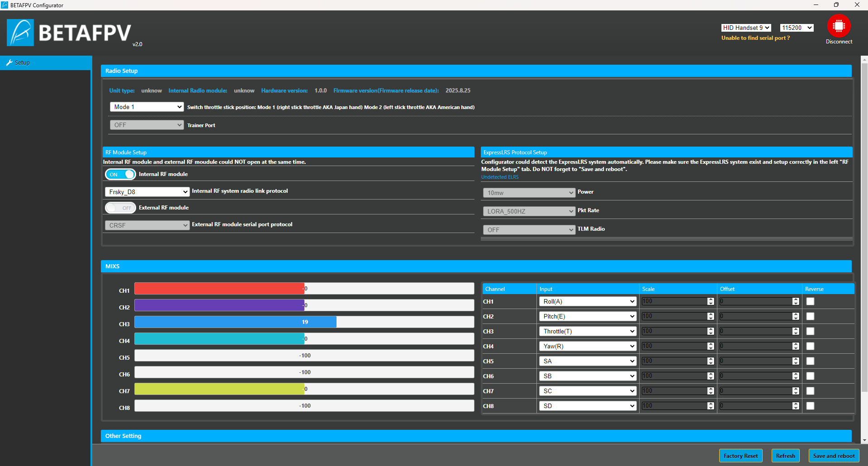Click the MIXS section header

click(476, 266)
